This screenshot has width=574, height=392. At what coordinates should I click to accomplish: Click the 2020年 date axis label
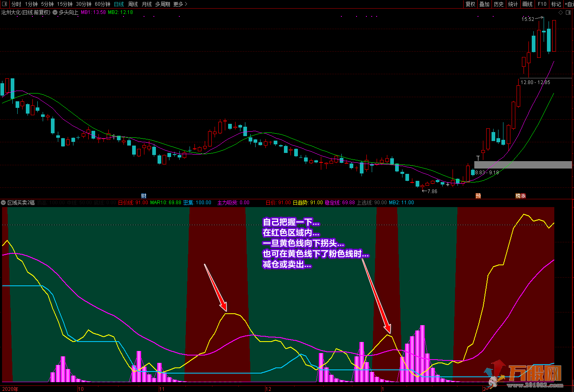[10, 389]
